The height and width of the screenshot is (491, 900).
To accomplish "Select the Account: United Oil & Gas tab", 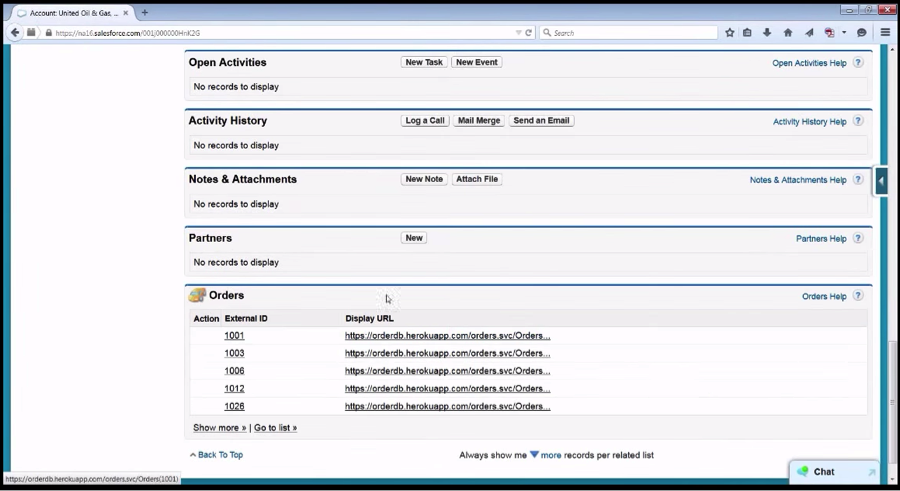I will tap(73, 13).
